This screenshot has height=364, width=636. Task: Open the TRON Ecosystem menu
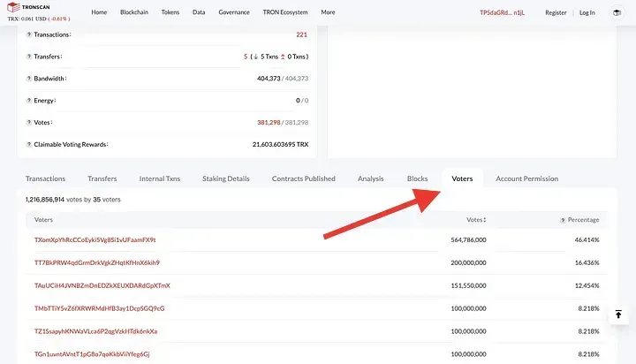pyautogui.click(x=285, y=12)
